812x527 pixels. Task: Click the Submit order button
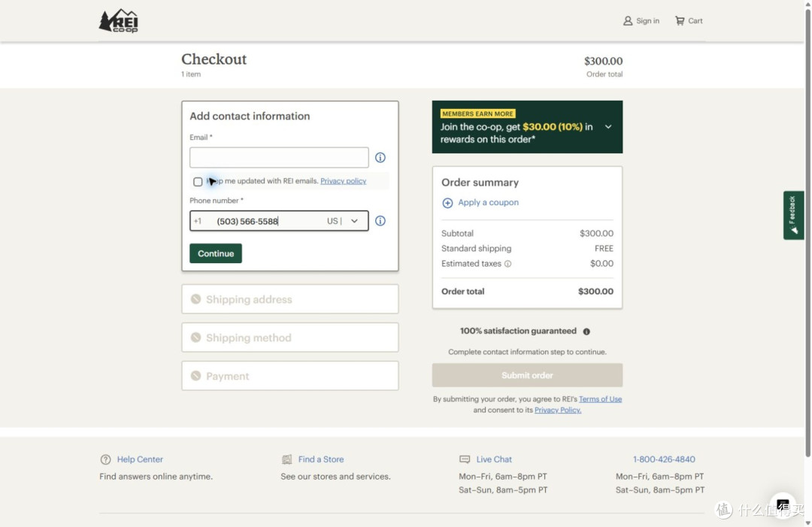(x=527, y=375)
